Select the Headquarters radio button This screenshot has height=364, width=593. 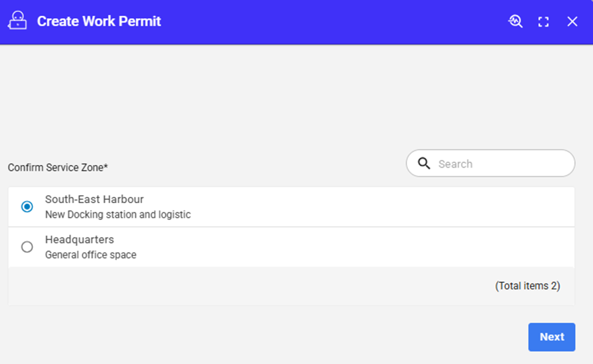tap(27, 247)
